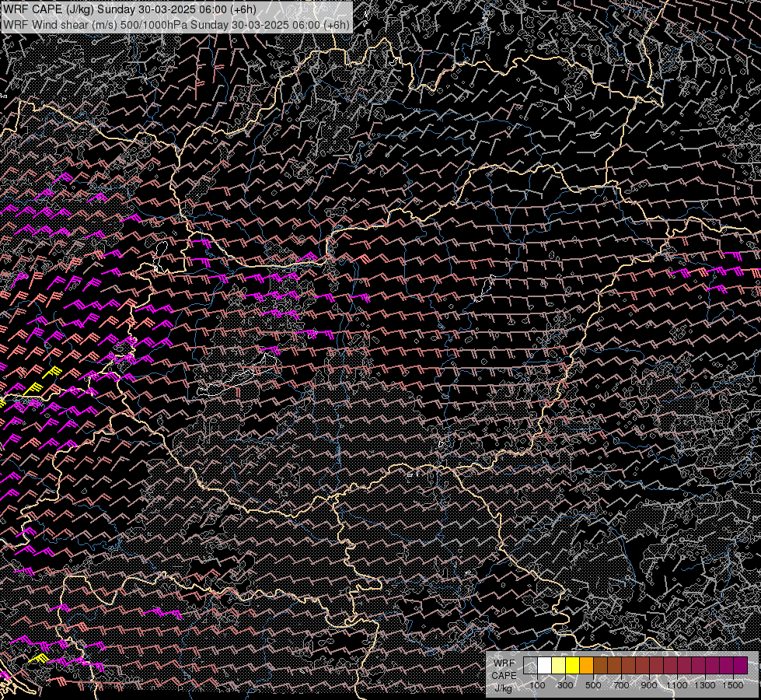
Task: Click the magenta-purple last CAPE legend swatch
Action: tap(741, 666)
